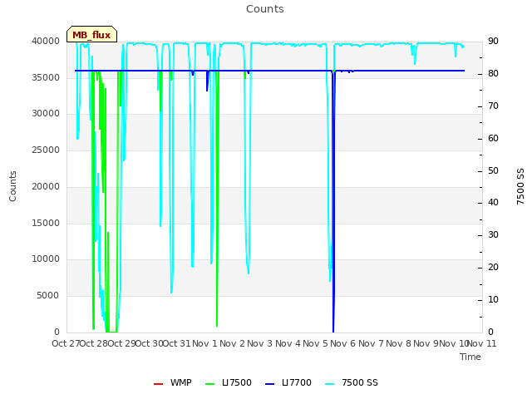Toggle the 7500 SS legend entry
The height and width of the screenshot is (399, 532).
pyautogui.click(x=351, y=382)
